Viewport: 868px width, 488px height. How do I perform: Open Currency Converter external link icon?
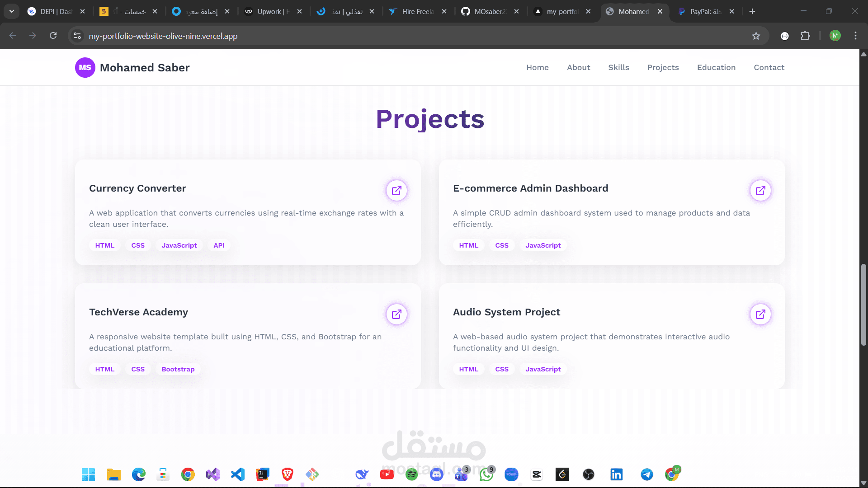pos(396,190)
